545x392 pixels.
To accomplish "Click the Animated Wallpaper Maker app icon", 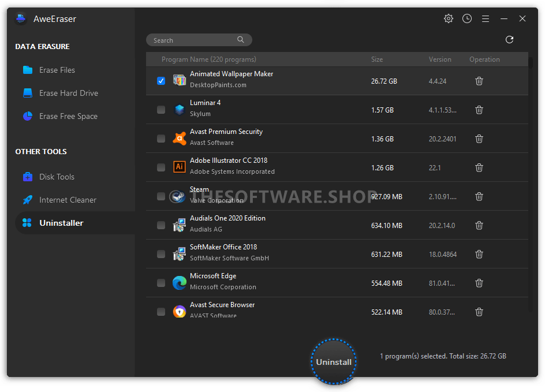I will point(180,81).
